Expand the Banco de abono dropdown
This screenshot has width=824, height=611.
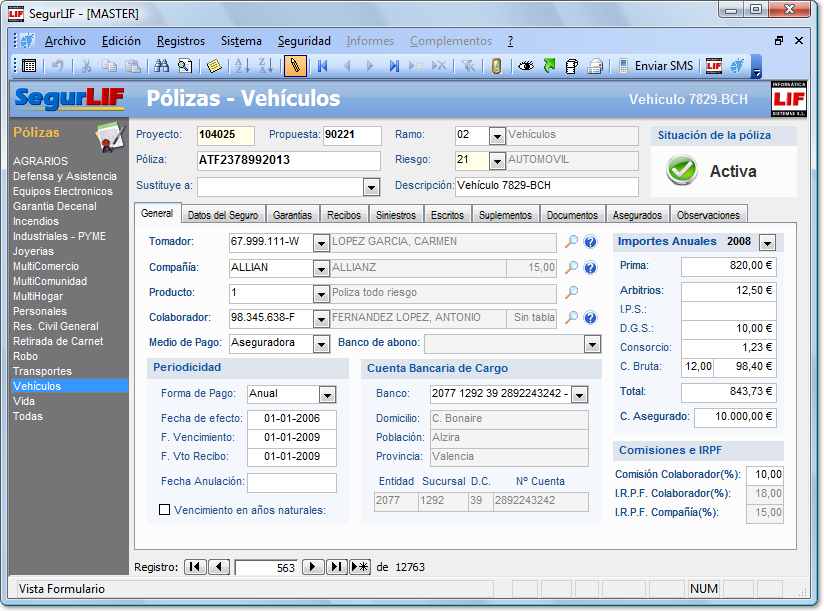click(590, 344)
